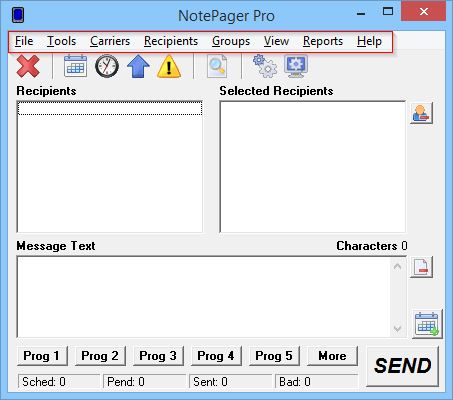Image resolution: width=453 pixels, height=400 pixels.
Task: Click the Prog 2 button
Action: tap(100, 356)
